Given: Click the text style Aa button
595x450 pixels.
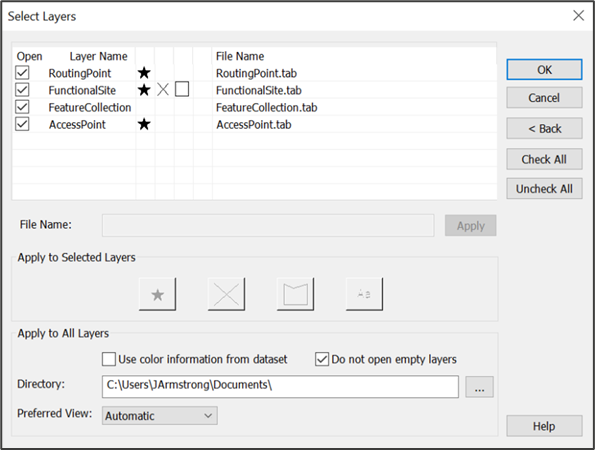Looking at the screenshot, I should pyautogui.click(x=364, y=294).
